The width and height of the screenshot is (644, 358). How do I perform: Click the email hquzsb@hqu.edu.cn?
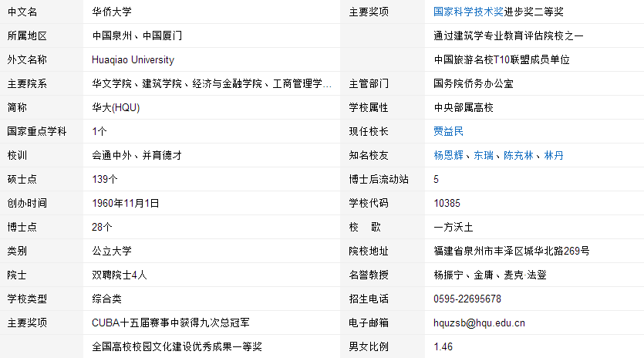(479, 323)
